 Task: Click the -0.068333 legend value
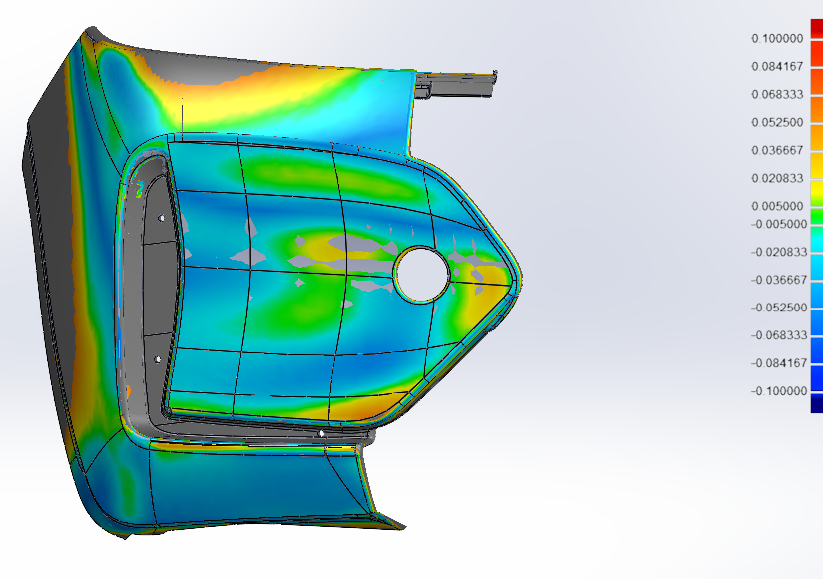(779, 335)
